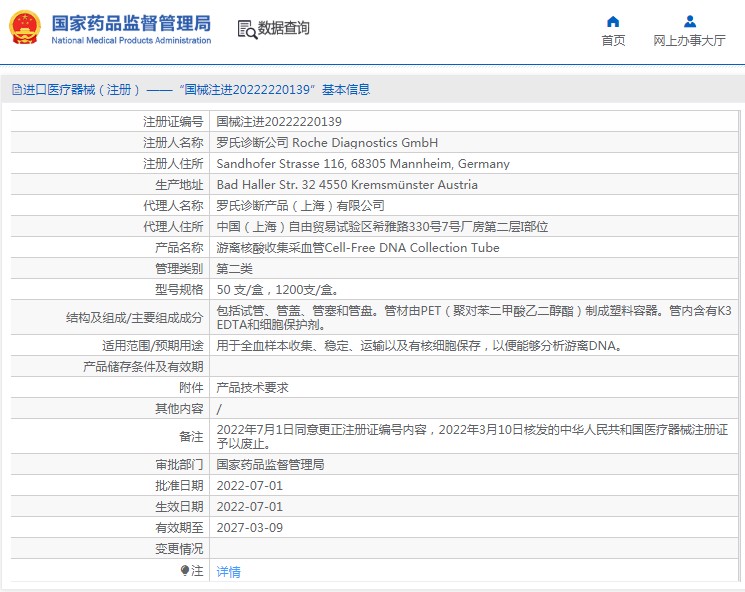This screenshot has width=745, height=592.
Task: Click the 附件 label
Action: click(x=191, y=387)
